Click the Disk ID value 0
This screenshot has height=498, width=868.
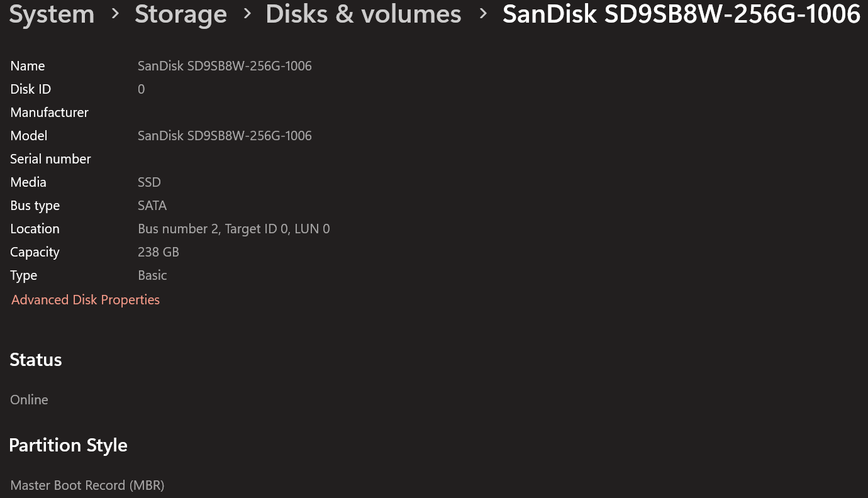point(141,89)
